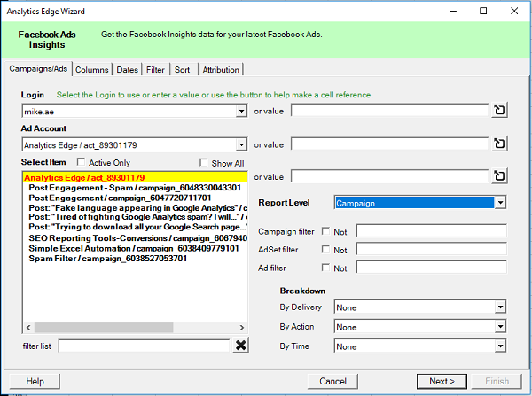Check the Not box for Campaign filter
Screen dimensions: 532x396
click(325, 231)
